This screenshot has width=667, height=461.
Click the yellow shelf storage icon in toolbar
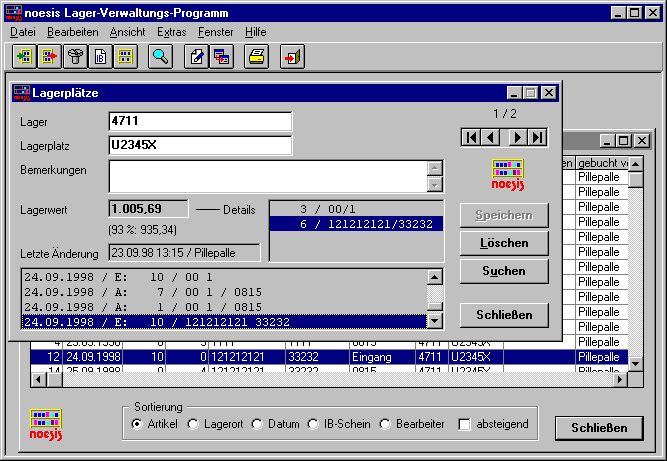(125, 57)
